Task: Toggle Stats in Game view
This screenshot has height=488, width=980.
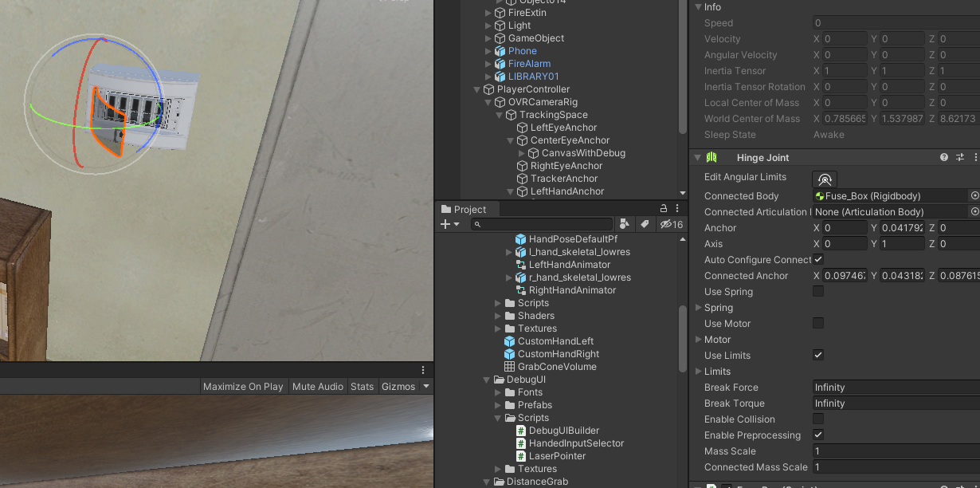Action: (362, 387)
